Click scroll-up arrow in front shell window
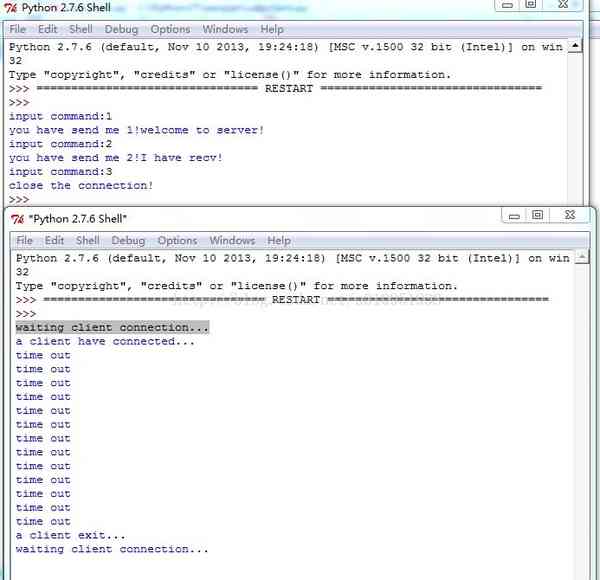The image size is (600, 580). pos(582,256)
